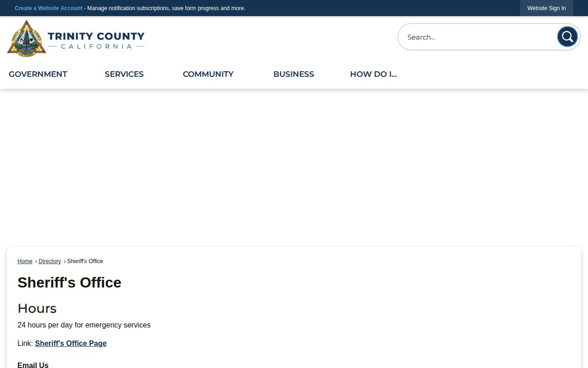Image resolution: width=588 pixels, height=368 pixels.
Task: Go to Home breadcrumb link
Action: point(25,261)
